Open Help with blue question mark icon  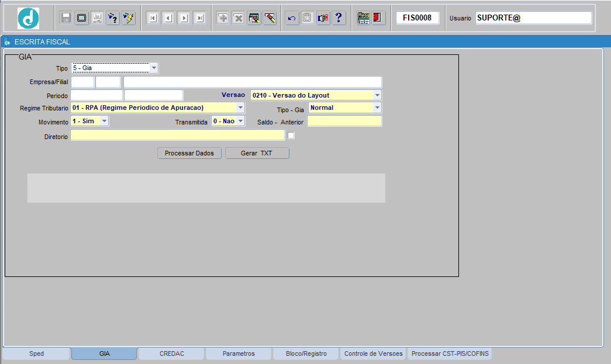(x=338, y=18)
